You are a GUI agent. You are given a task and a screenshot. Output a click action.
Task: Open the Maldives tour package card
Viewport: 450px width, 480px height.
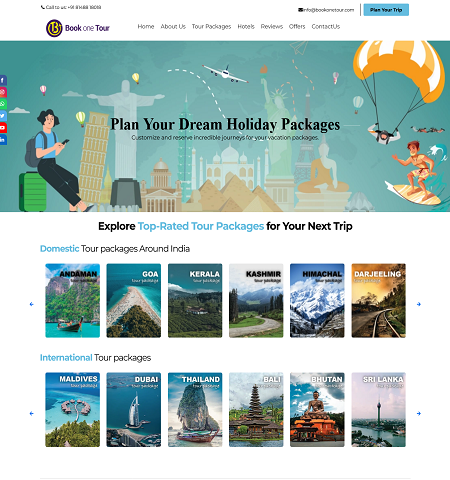click(x=72, y=409)
